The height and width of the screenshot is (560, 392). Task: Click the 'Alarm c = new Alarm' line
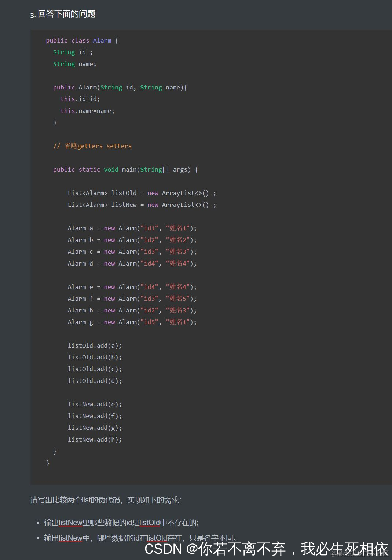point(132,252)
